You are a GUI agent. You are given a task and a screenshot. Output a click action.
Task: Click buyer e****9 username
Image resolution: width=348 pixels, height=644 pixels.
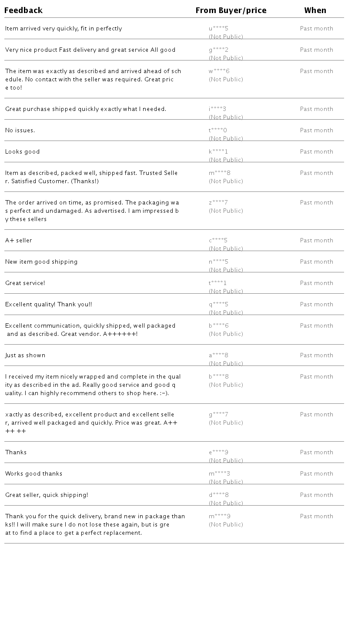218,453
